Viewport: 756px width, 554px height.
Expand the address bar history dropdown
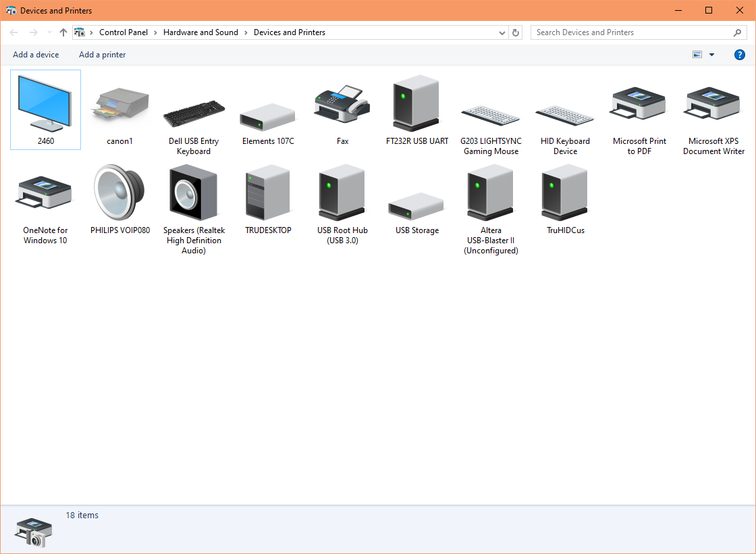coord(502,33)
